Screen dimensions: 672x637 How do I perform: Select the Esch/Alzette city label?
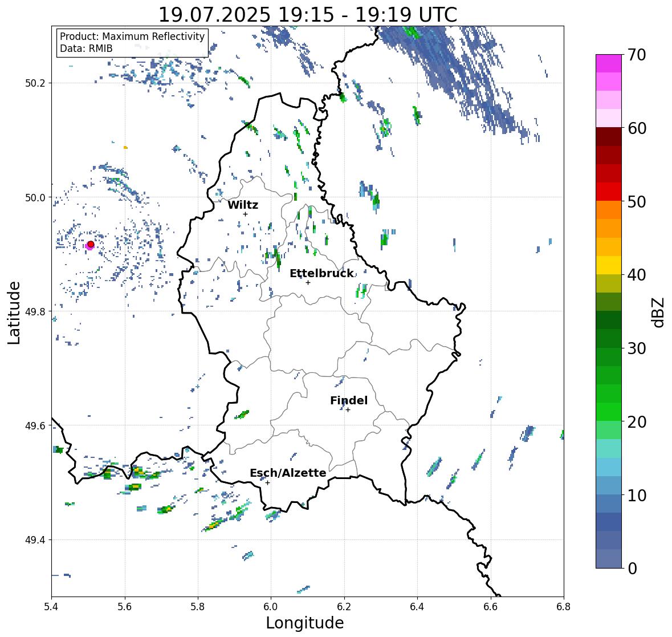[x=288, y=473]
